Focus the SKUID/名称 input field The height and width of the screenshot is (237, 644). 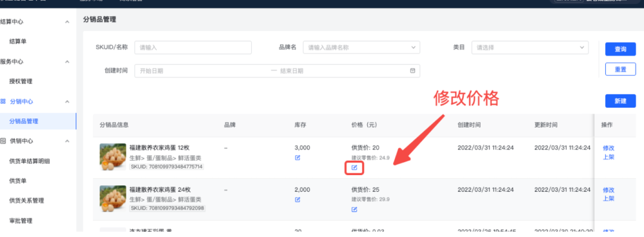pyautogui.click(x=193, y=48)
